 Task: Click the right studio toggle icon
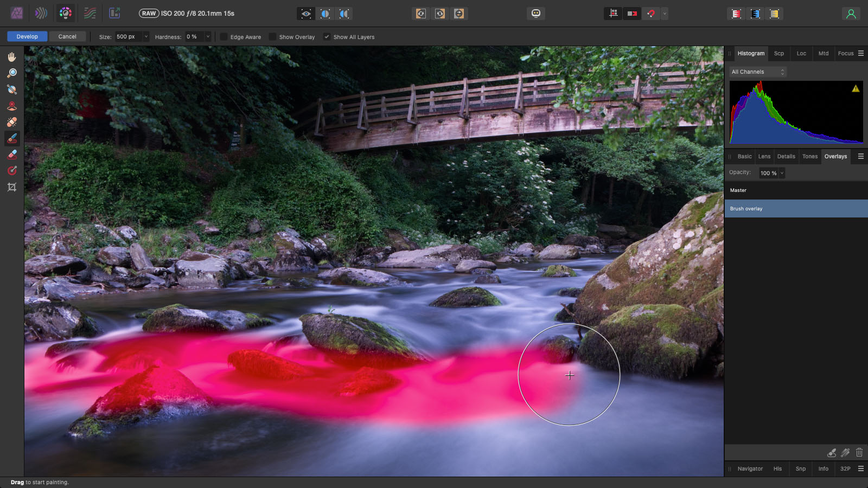pos(774,14)
